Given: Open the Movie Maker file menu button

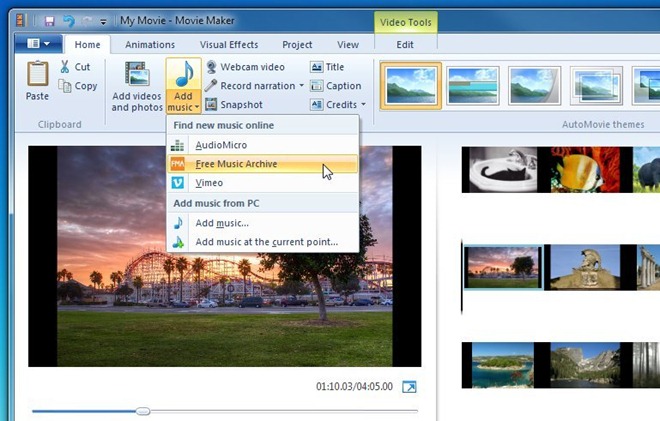Looking at the screenshot, I should tap(39, 44).
